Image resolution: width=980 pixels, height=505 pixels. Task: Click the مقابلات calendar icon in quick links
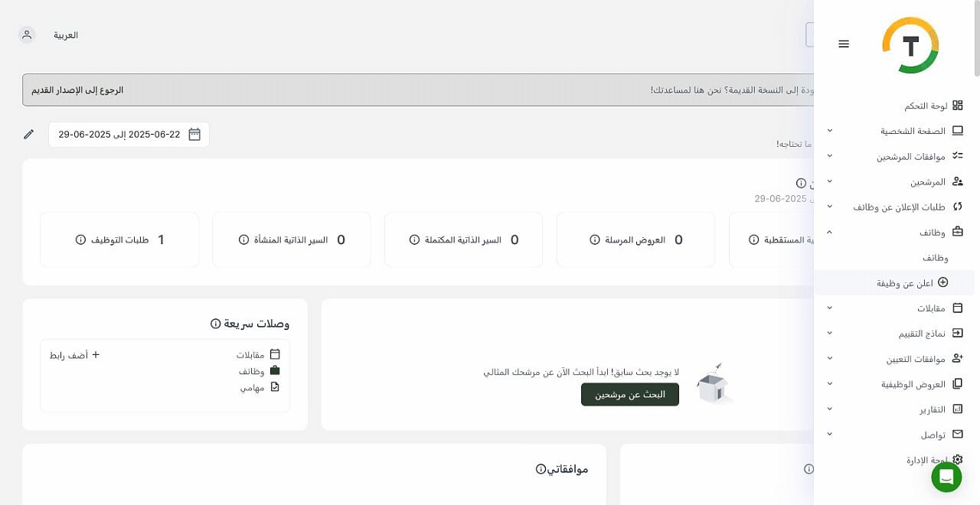tap(275, 354)
